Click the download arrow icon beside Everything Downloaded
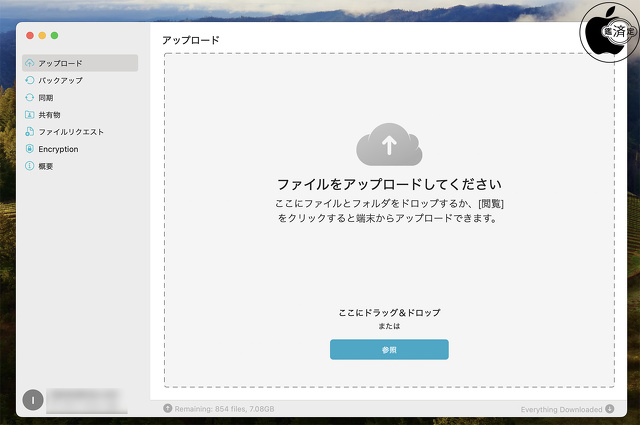This screenshot has width=640, height=425. tap(610, 409)
